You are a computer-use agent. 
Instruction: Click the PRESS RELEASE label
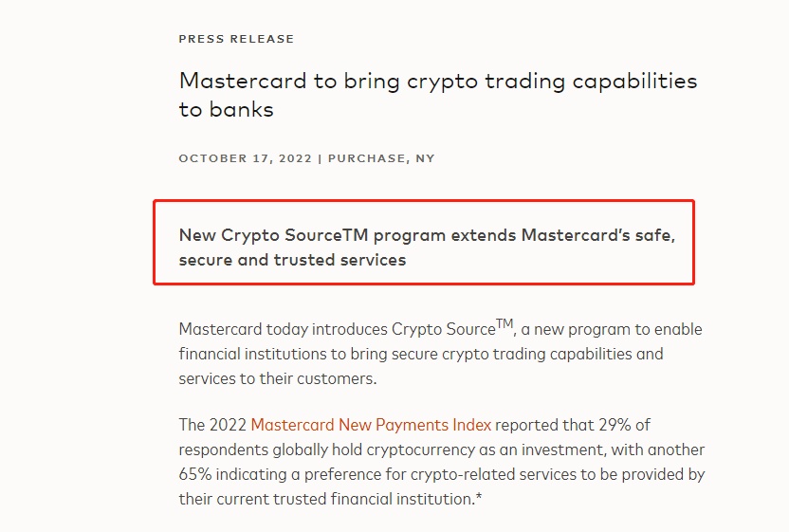click(236, 39)
